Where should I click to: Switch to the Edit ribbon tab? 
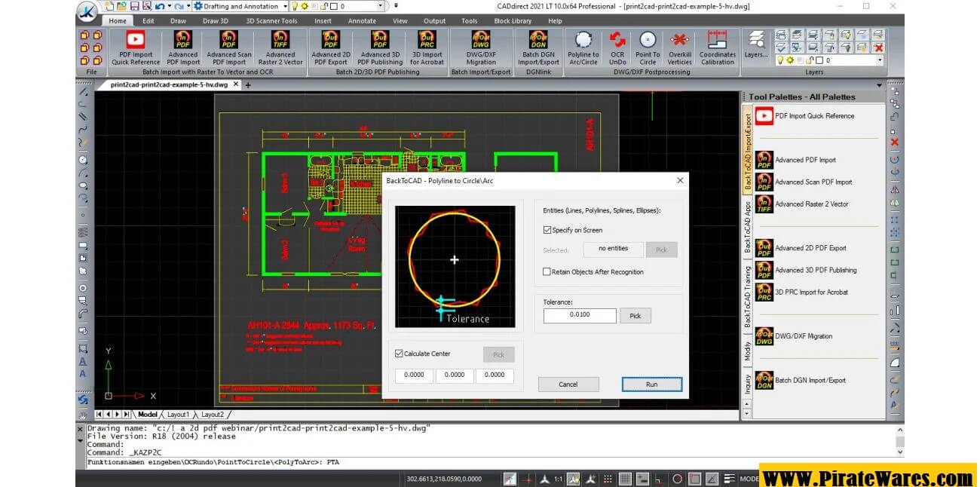pyautogui.click(x=149, y=21)
